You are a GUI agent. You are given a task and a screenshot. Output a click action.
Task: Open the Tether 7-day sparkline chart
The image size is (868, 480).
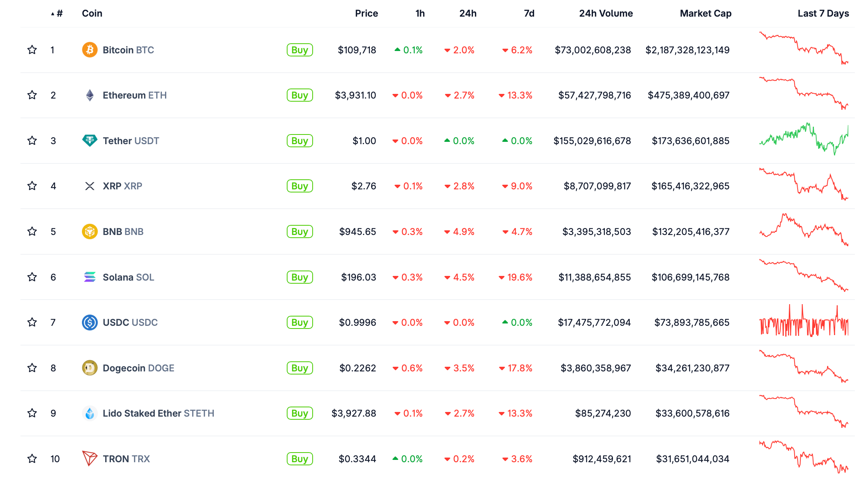(804, 139)
